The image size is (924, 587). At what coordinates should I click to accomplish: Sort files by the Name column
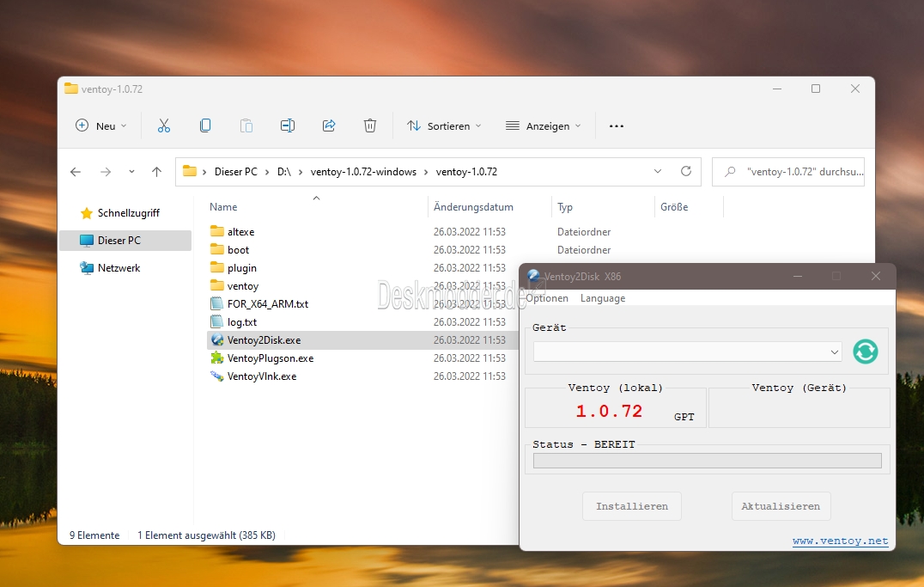pyautogui.click(x=223, y=207)
